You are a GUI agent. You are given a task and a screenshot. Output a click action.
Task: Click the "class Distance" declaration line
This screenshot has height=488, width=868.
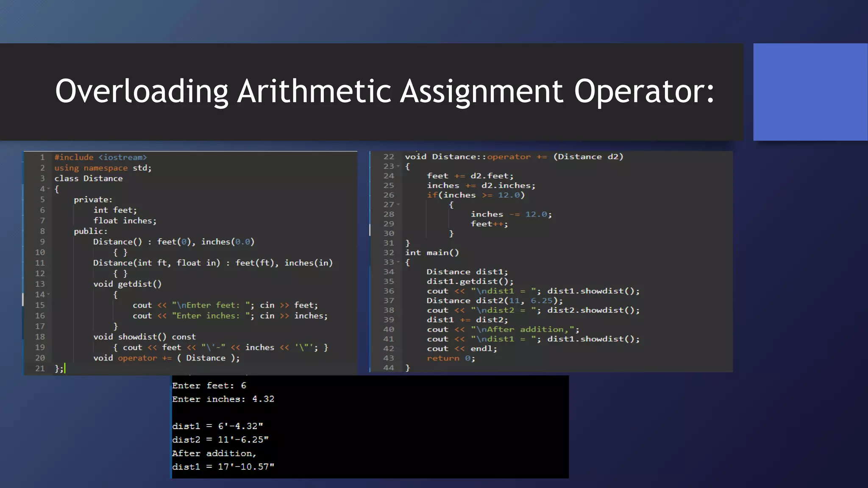pos(88,178)
